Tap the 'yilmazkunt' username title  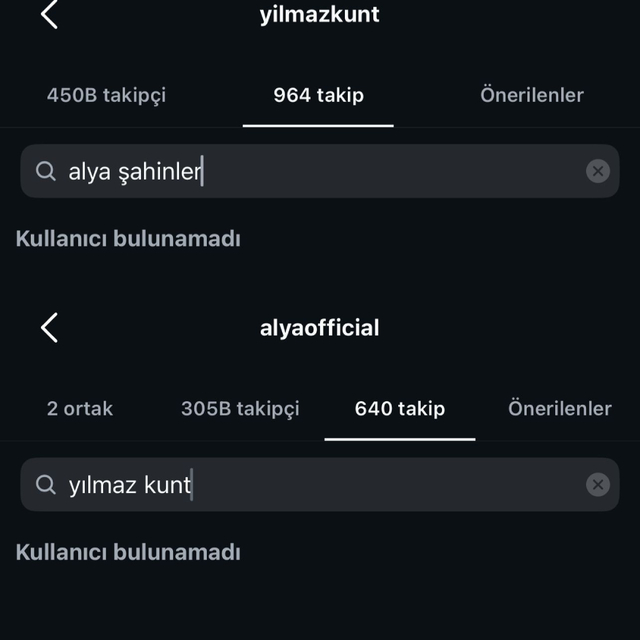tap(319, 14)
